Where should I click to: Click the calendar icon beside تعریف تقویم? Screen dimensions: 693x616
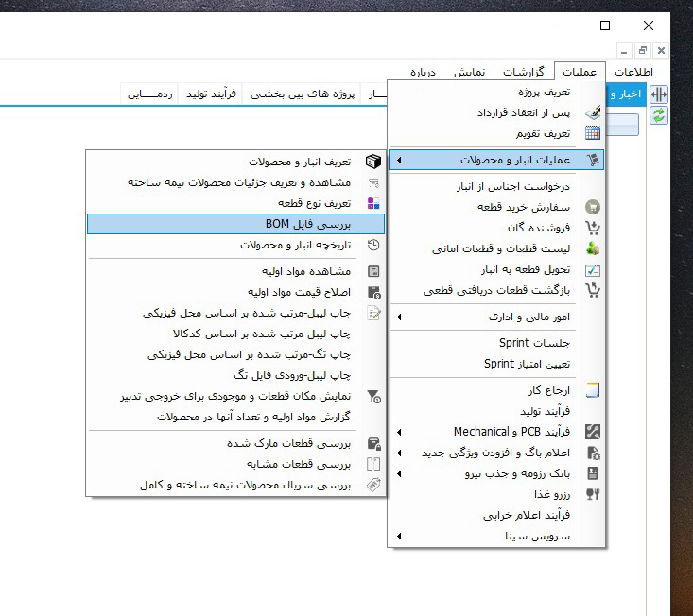tap(593, 133)
